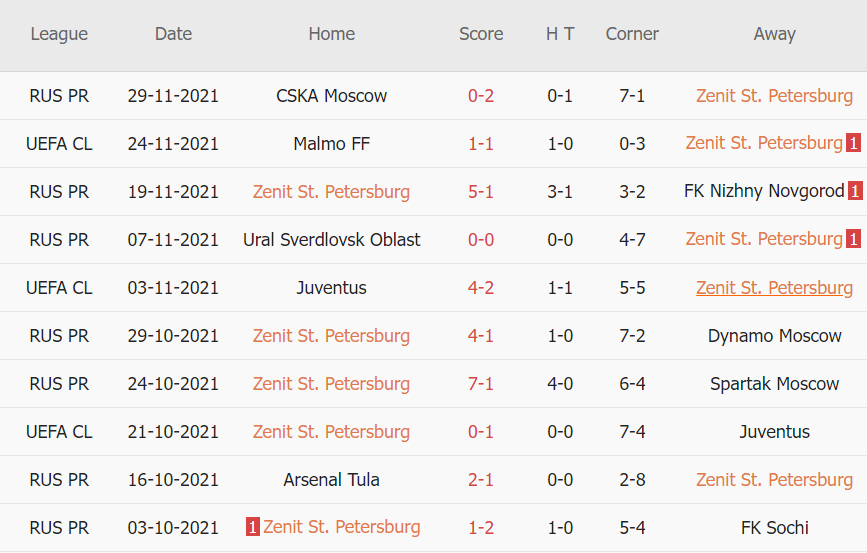867x553 pixels.
Task: Click the League column header
Action: pyautogui.click(x=59, y=34)
